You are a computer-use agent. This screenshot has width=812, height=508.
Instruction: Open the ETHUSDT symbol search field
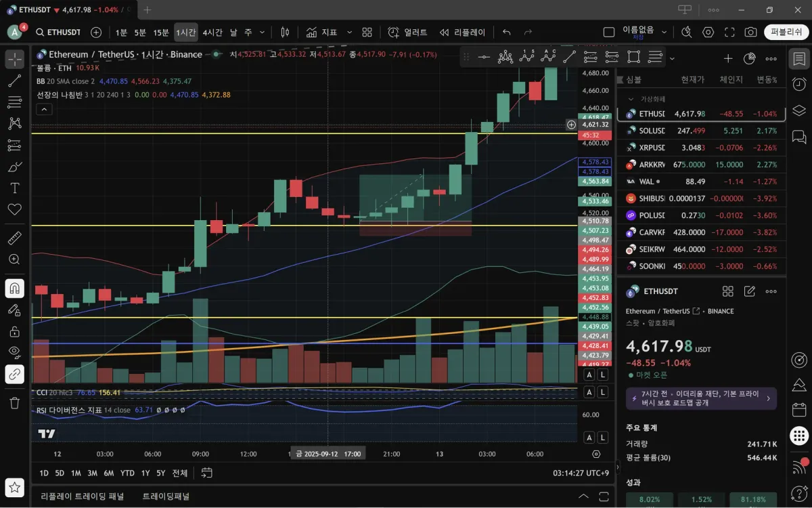pyautogui.click(x=58, y=32)
